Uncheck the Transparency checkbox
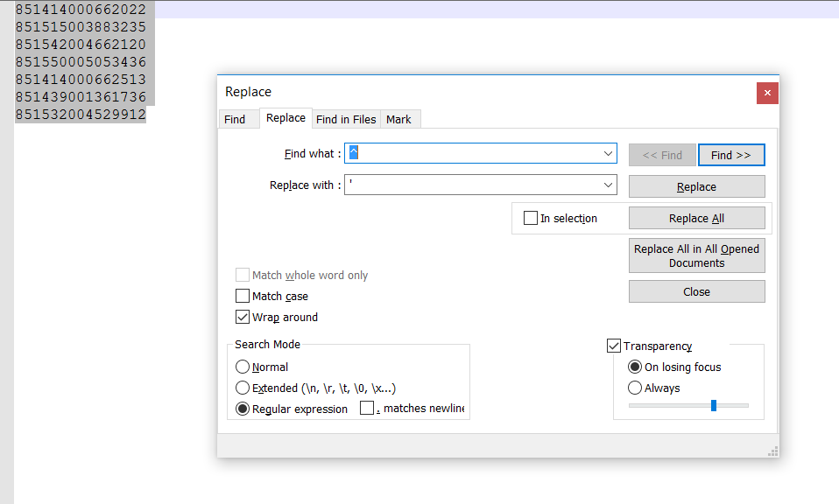This screenshot has width=839, height=504. click(x=614, y=346)
